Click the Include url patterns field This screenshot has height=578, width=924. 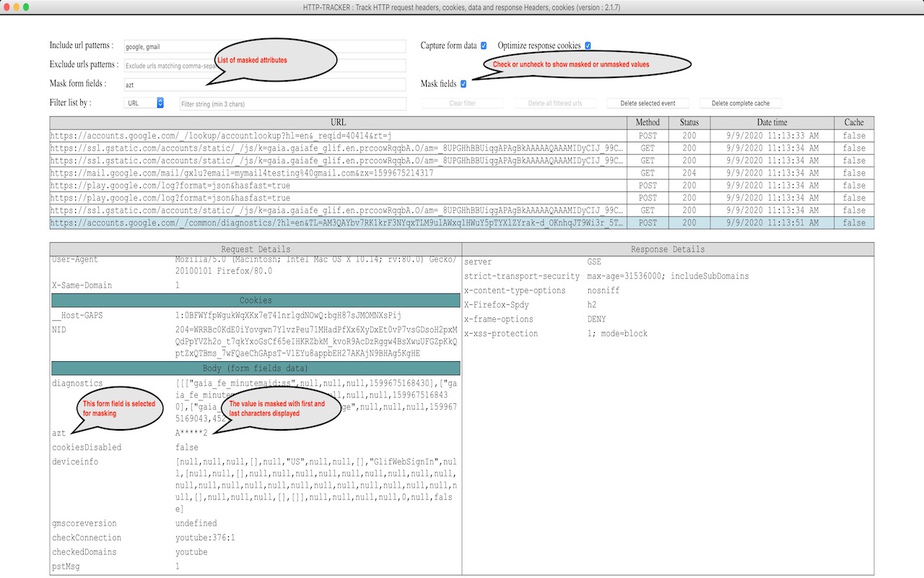[265, 46]
